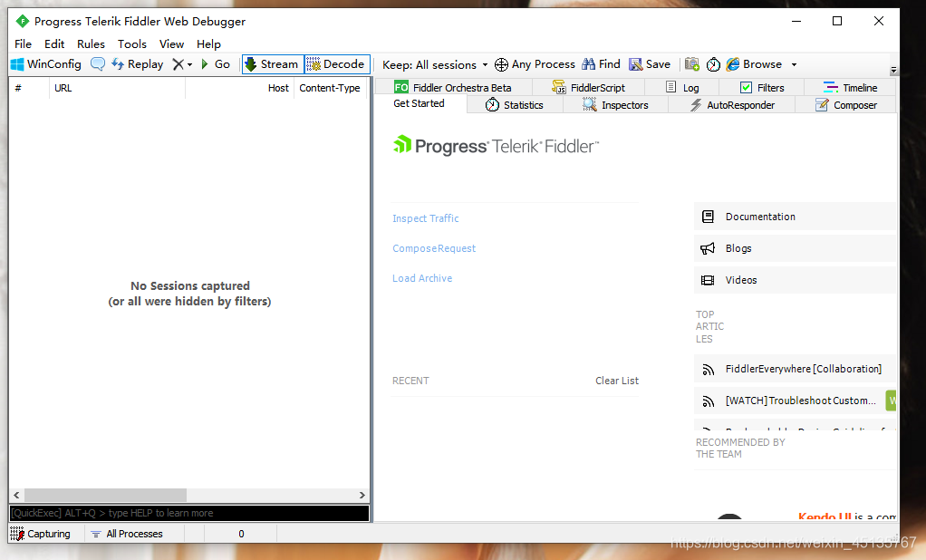Click the sessions list left scroll arrow
The image size is (926, 560).
(x=16, y=495)
